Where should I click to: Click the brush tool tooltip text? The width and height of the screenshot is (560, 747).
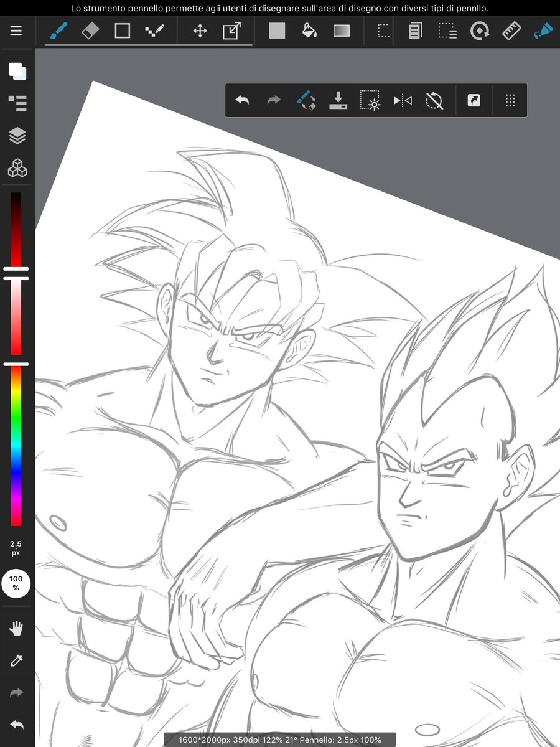280,9
